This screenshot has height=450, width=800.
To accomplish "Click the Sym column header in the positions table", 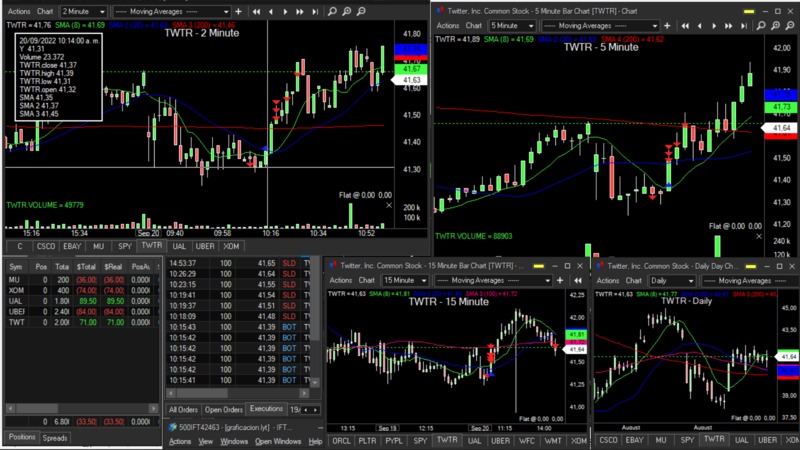I will pyautogui.click(x=16, y=267).
